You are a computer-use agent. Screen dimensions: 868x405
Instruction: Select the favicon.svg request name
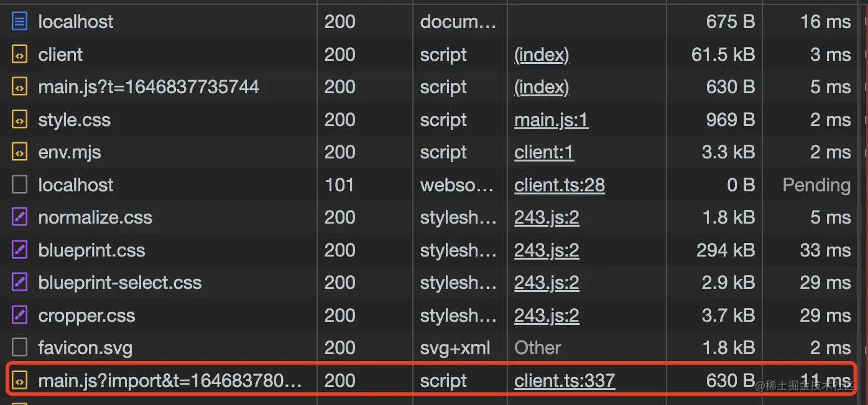click(85, 348)
